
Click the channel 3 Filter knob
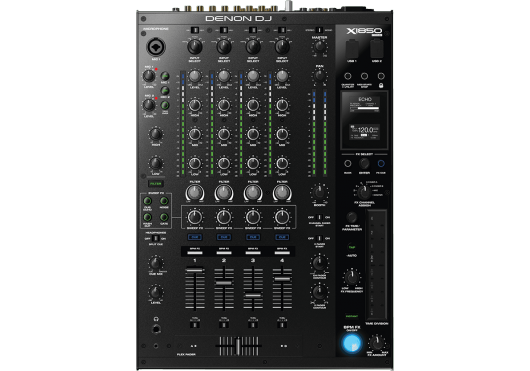[253, 193]
